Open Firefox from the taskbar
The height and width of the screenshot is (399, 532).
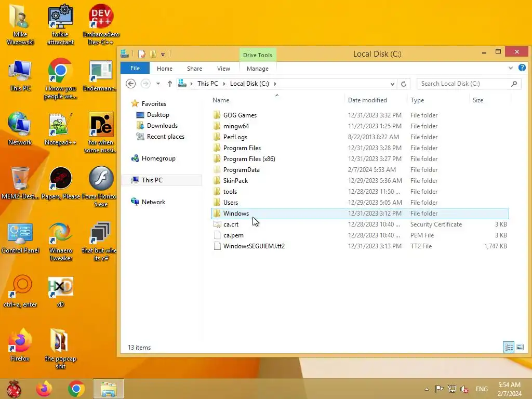coord(44,389)
